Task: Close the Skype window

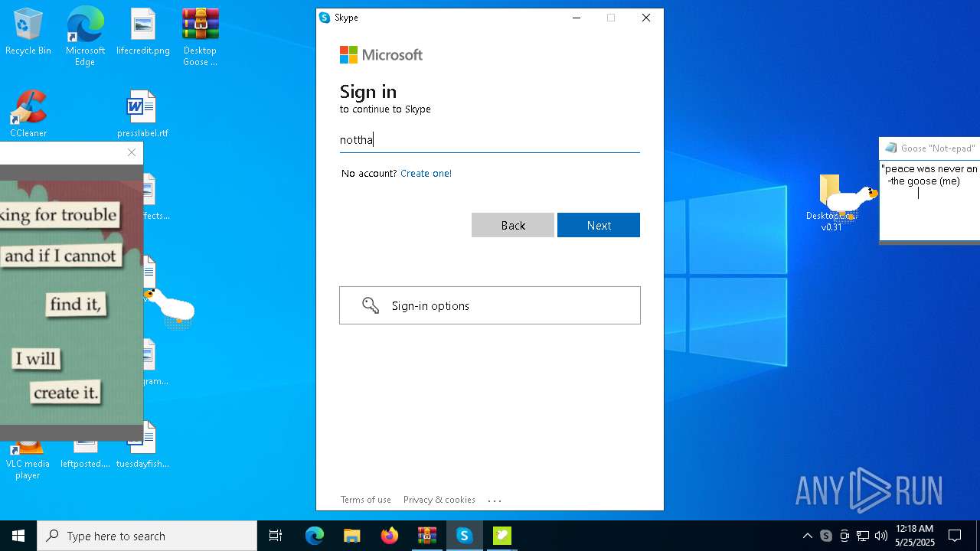Action: coord(646,18)
